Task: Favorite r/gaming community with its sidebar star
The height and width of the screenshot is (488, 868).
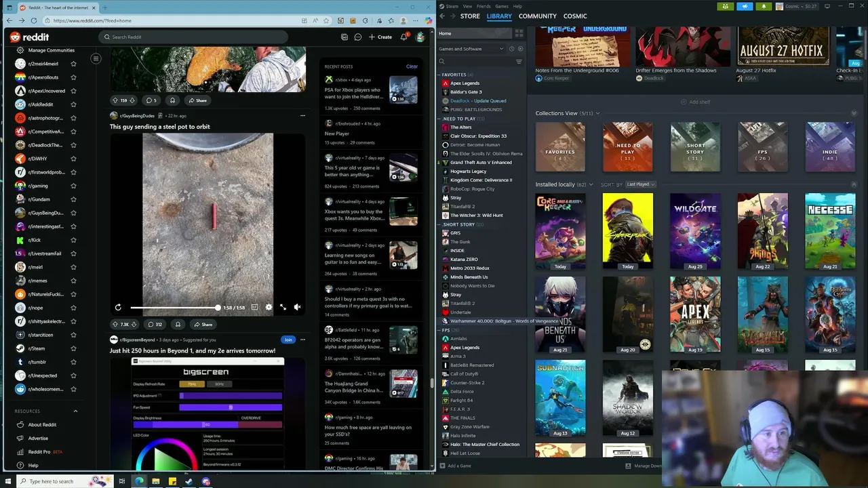Action: [73, 186]
